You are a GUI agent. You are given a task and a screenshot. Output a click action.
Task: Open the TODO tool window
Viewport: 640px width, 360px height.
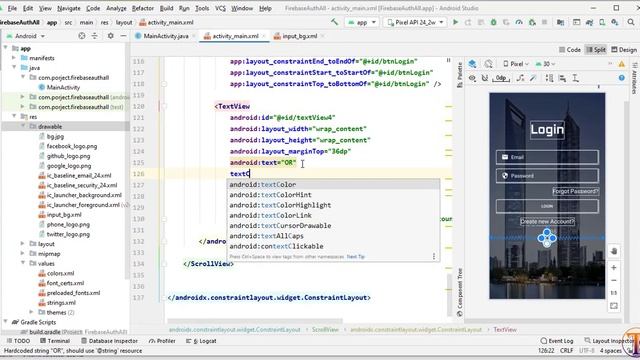pyautogui.click(x=18, y=341)
